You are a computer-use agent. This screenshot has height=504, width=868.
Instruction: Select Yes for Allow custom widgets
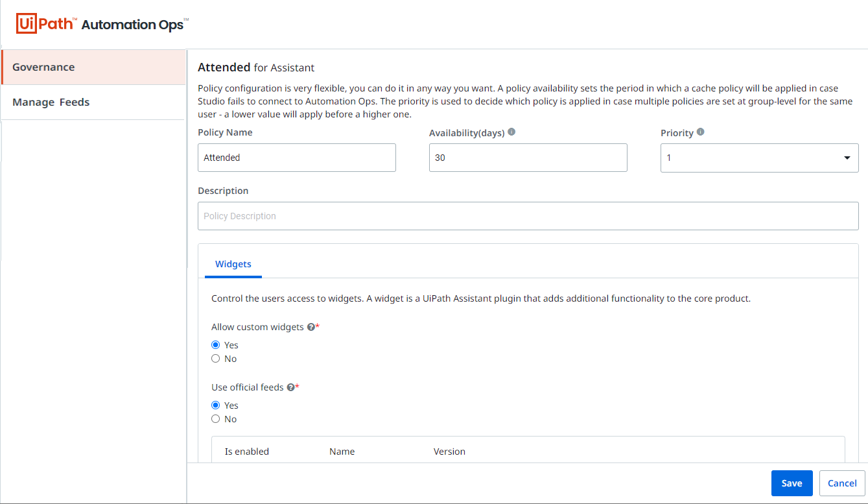coord(216,345)
